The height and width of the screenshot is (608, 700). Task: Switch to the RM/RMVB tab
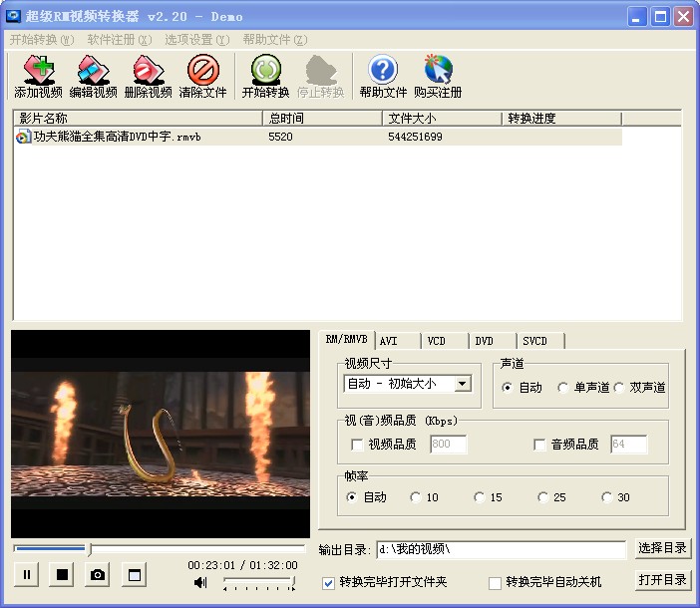(346, 340)
